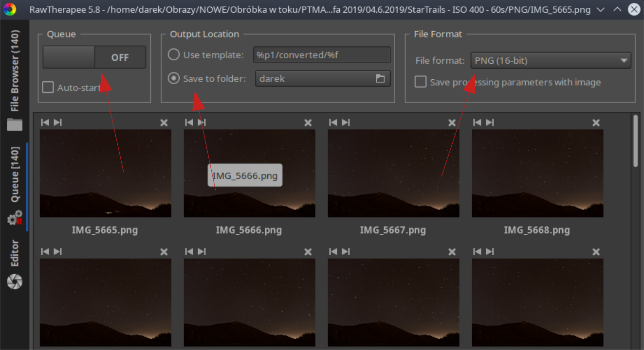Enable the Auto-start checkbox
This screenshot has height=350, width=644.
click(48, 87)
